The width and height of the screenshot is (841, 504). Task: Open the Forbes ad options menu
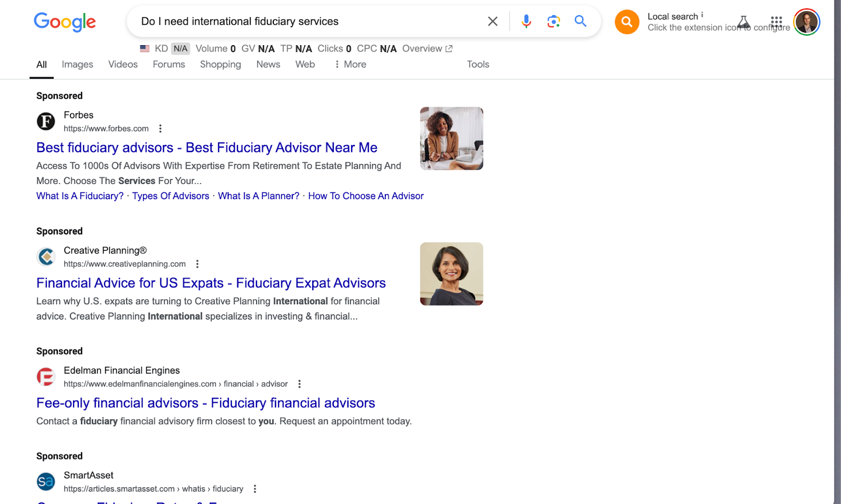click(160, 128)
